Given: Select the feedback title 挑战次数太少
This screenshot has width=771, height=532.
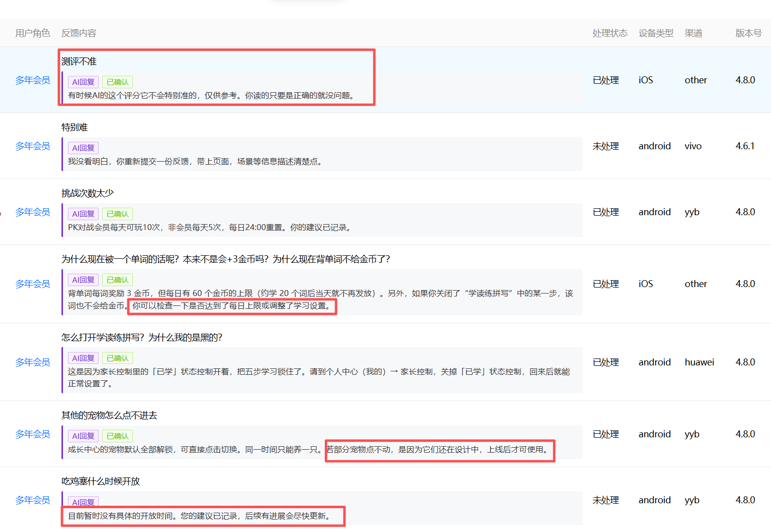Looking at the screenshot, I should pyautogui.click(x=88, y=193).
